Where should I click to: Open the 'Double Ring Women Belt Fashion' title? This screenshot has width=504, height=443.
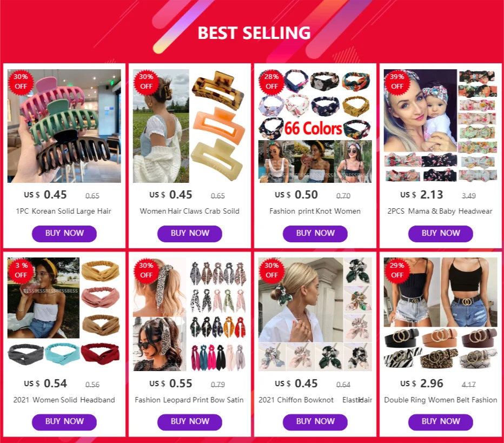click(x=441, y=400)
